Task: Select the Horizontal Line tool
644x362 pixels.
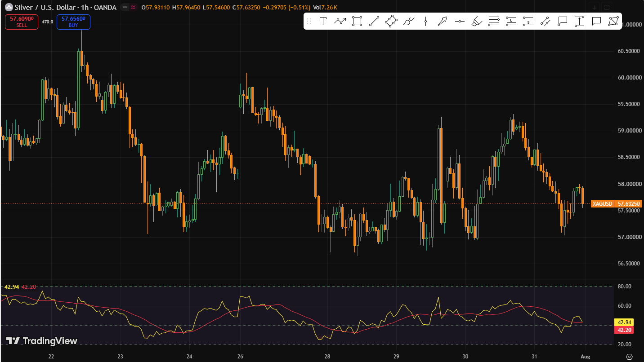Action: click(x=460, y=21)
